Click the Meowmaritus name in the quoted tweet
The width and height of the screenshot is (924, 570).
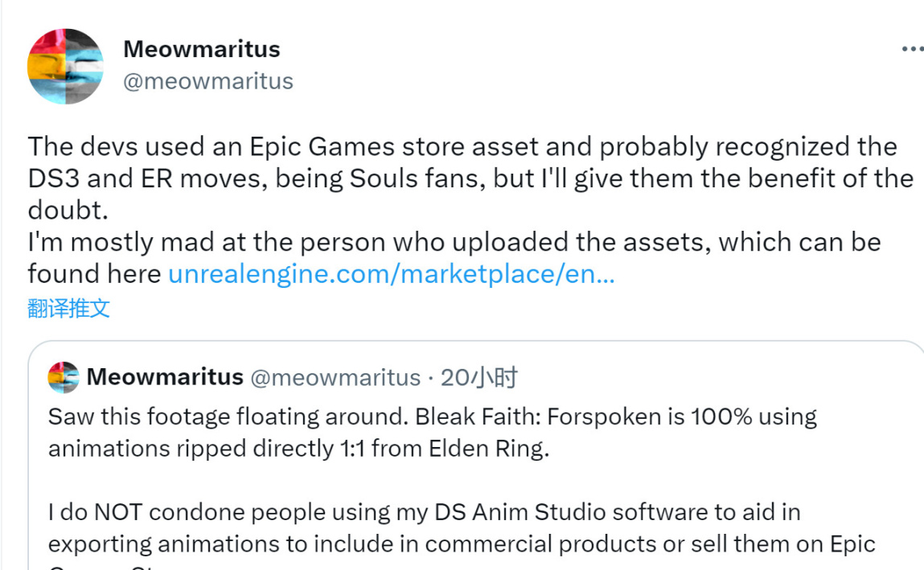pyautogui.click(x=164, y=377)
